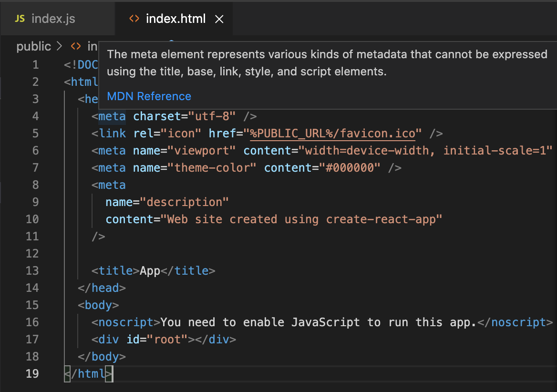Click the "viewport" attribute value
Image resolution: width=557 pixels, height=392 pixels.
(x=201, y=151)
